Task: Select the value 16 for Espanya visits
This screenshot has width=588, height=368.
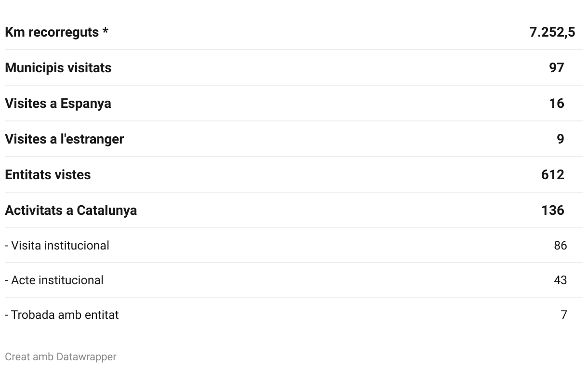Action: [556, 104]
